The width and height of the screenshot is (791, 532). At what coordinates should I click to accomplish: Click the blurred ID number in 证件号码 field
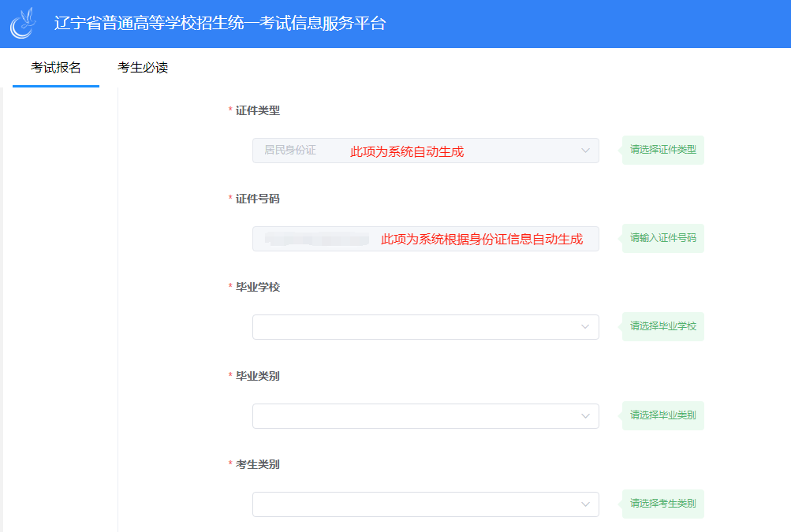tap(317, 239)
